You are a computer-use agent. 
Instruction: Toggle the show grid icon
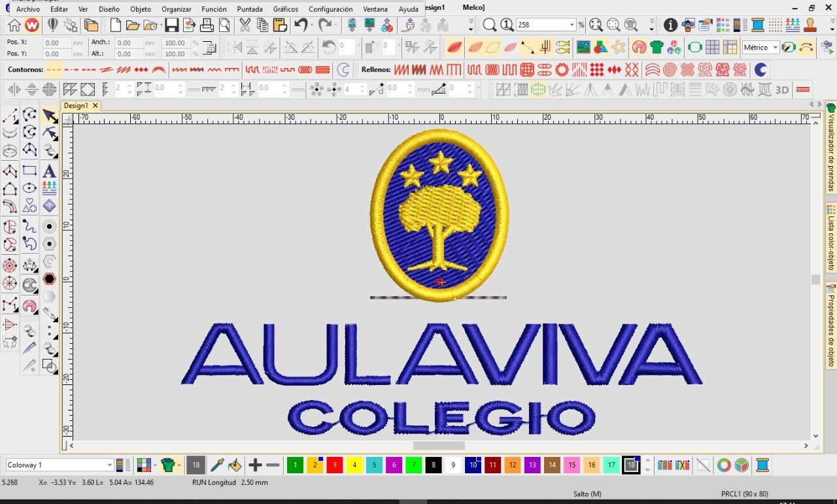point(712,47)
